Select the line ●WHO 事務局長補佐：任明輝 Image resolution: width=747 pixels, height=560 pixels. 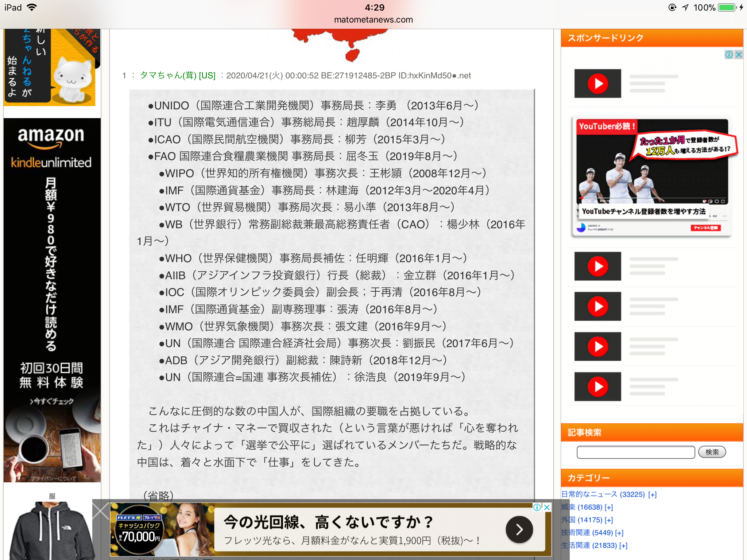tap(313, 258)
